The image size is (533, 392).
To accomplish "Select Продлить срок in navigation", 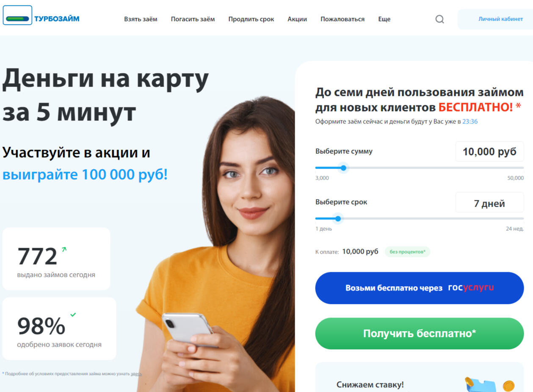I will click(x=251, y=19).
